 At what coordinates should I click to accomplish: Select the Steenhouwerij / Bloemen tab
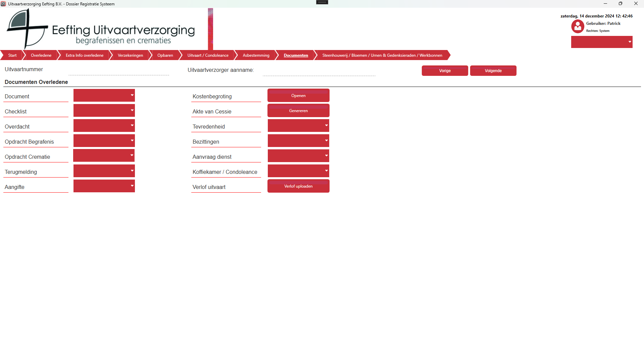tap(382, 55)
